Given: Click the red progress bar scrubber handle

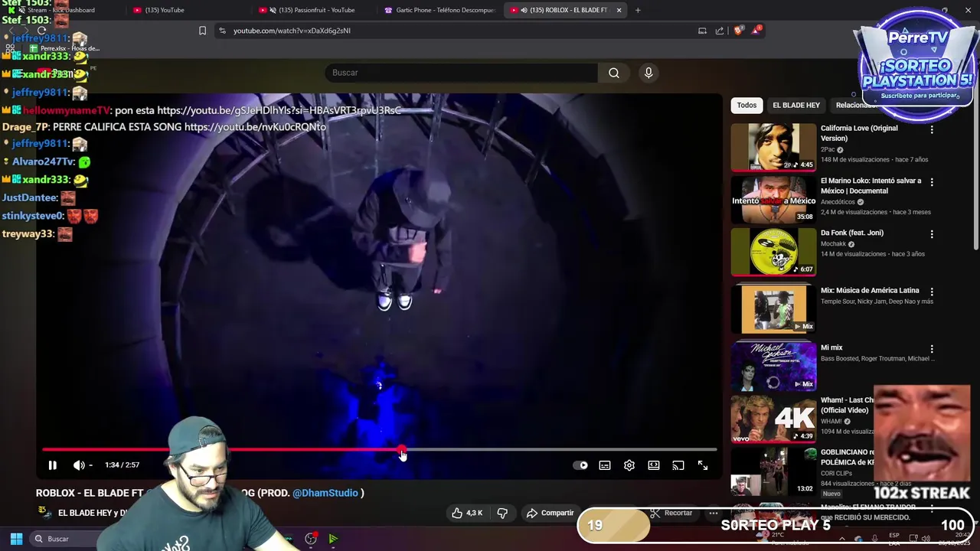Looking at the screenshot, I should pos(402,450).
